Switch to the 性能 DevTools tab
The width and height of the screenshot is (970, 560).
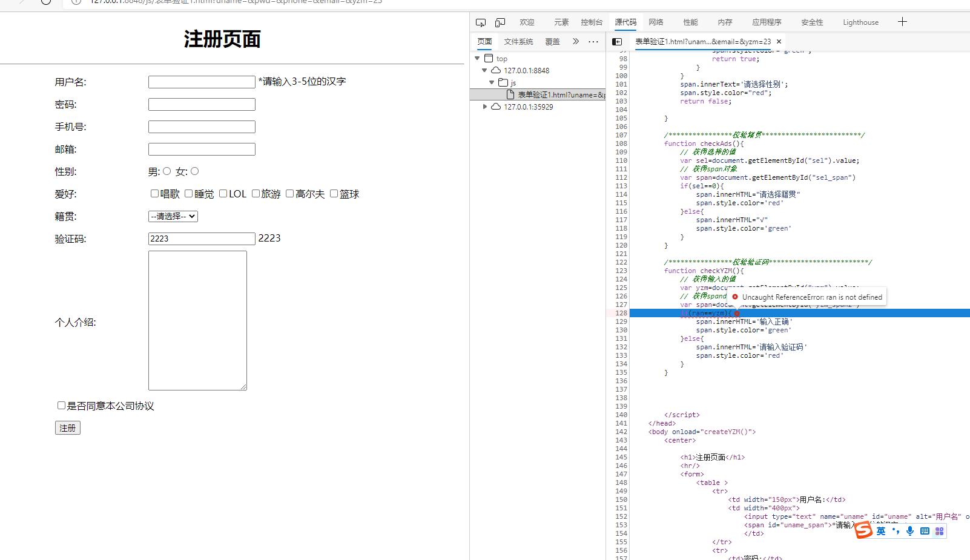pyautogui.click(x=690, y=22)
